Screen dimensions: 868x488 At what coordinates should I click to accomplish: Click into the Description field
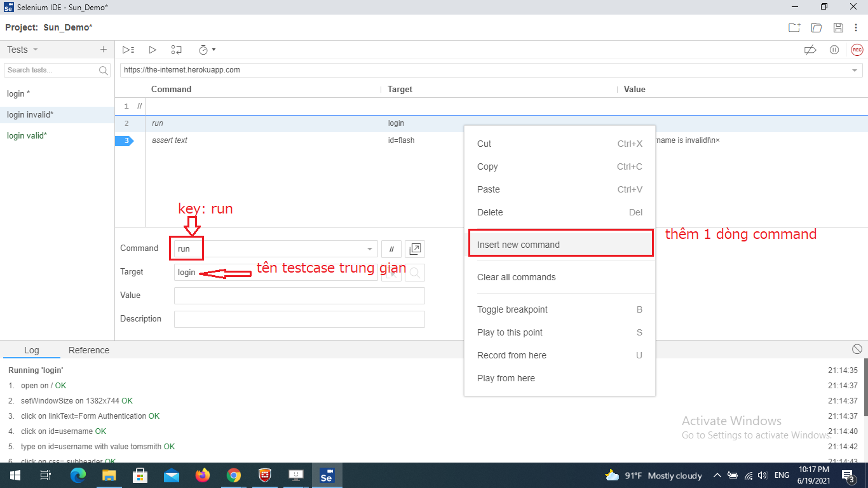coord(299,320)
